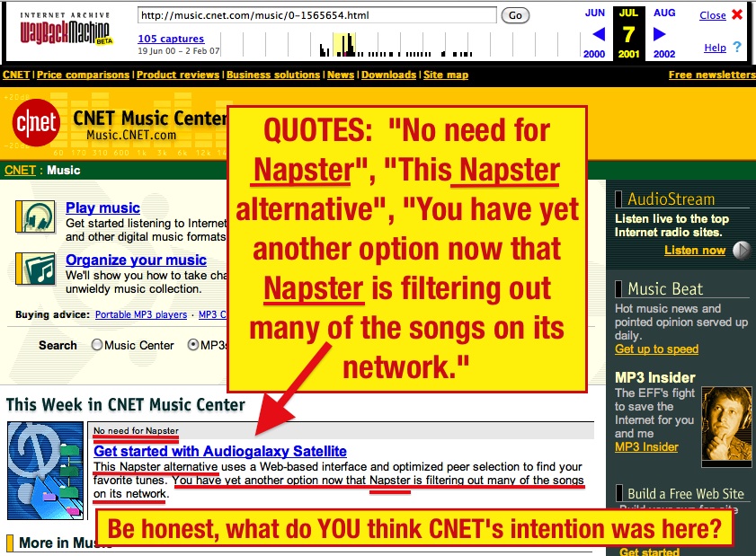Click the Get up to speed link
Screen dimensions: 756x556
click(x=657, y=349)
